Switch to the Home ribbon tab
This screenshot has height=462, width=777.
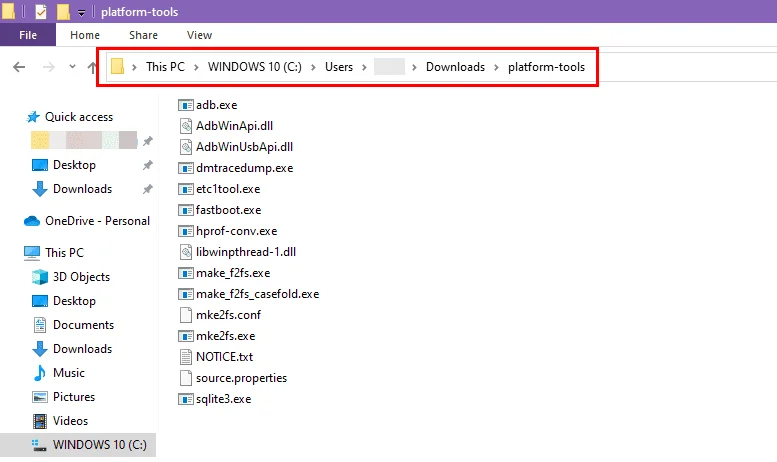click(85, 35)
